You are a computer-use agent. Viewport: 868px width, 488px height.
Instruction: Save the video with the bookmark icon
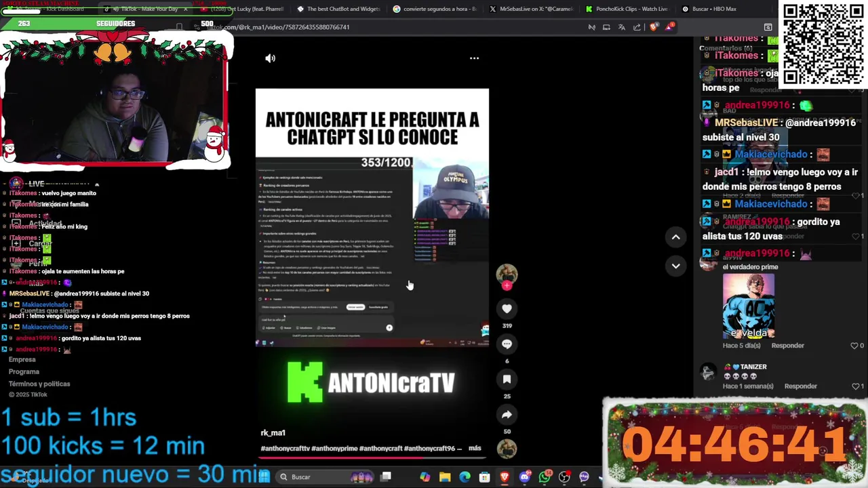pos(507,379)
